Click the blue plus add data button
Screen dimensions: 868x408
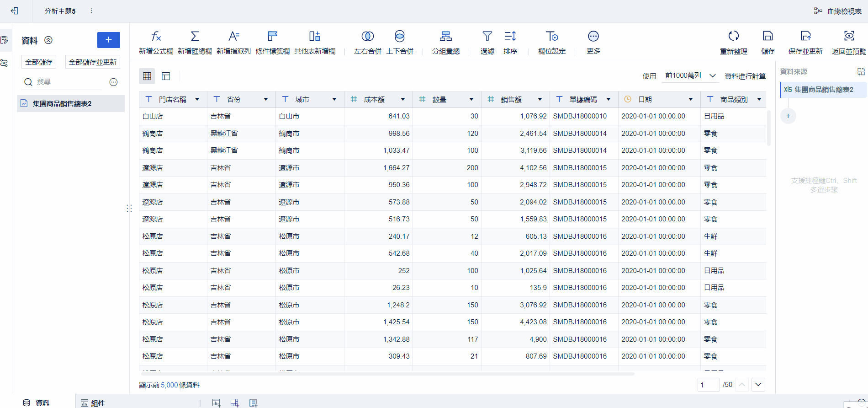pos(109,40)
